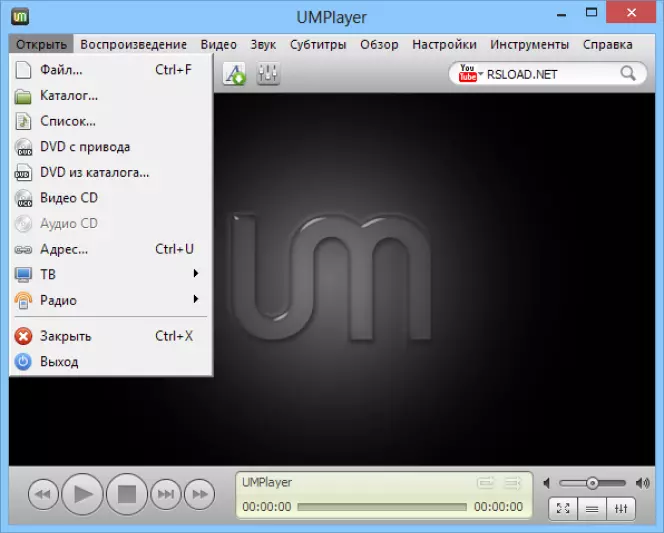Click the chain link icon for Адрес
This screenshot has height=533, width=664.
23,250
